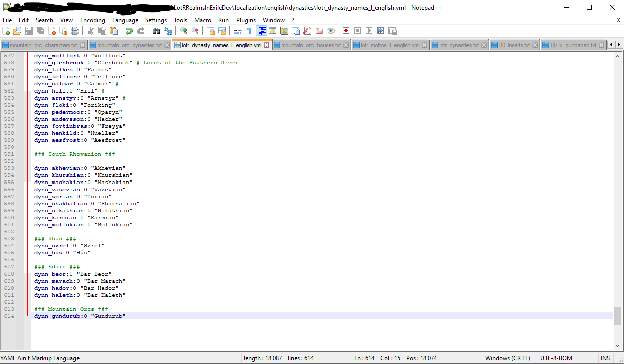Click the Close document toolbar icon
Screen dimensions: 624x364
click(52, 31)
